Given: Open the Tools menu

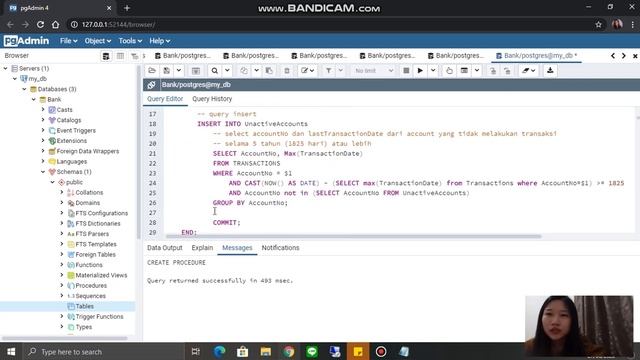Looking at the screenshot, I should click(x=130, y=41).
